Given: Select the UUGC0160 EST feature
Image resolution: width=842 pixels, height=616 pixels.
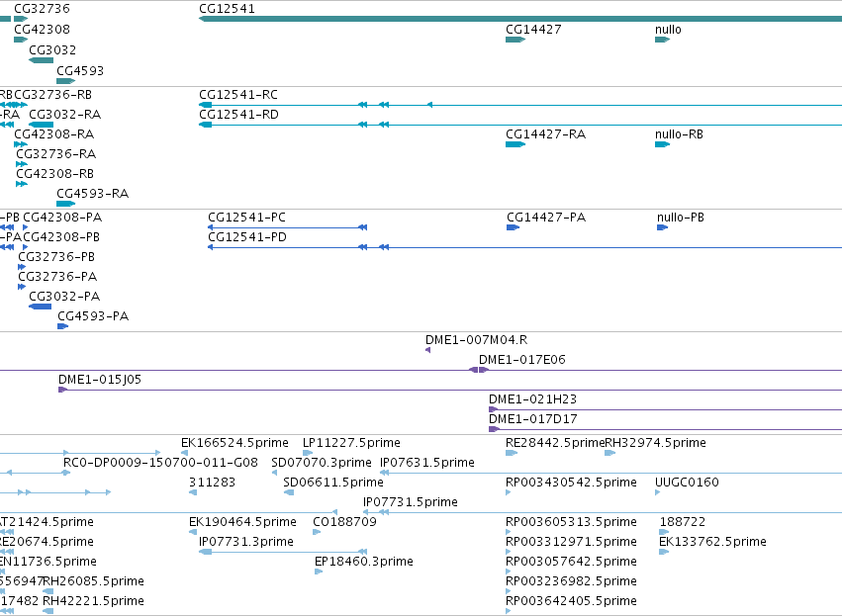Looking at the screenshot, I should pos(658,492).
